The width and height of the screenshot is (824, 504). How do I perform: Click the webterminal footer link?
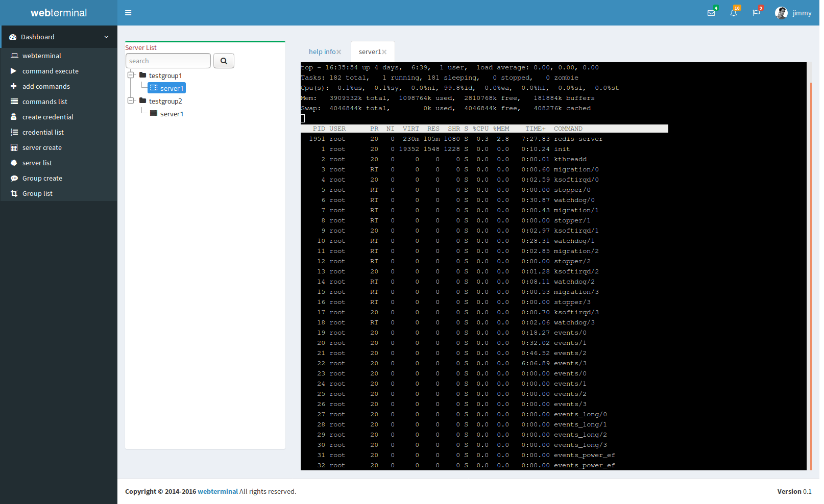point(217,491)
